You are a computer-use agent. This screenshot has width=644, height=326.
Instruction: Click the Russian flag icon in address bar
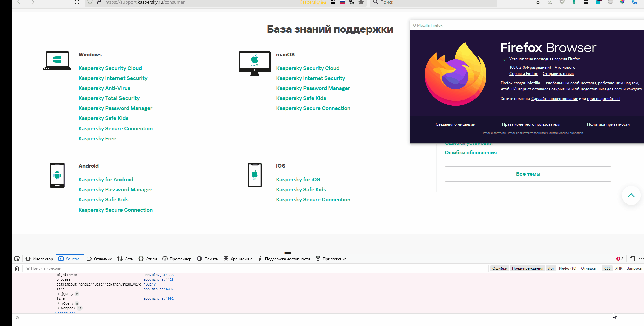tap(342, 2)
